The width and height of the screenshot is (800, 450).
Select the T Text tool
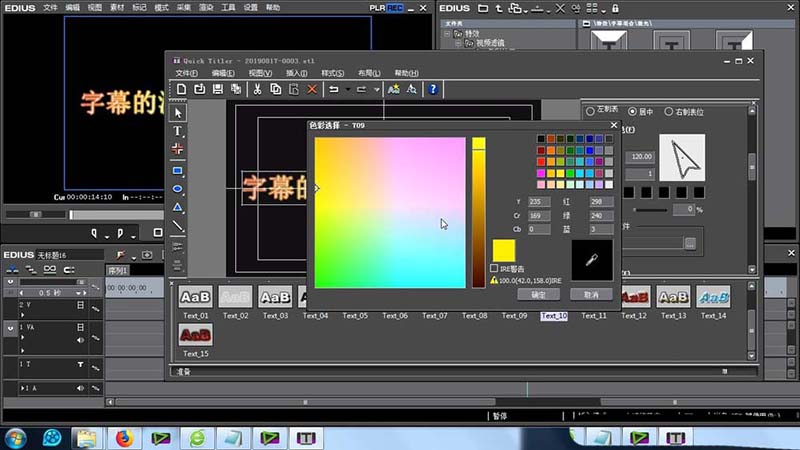178,131
